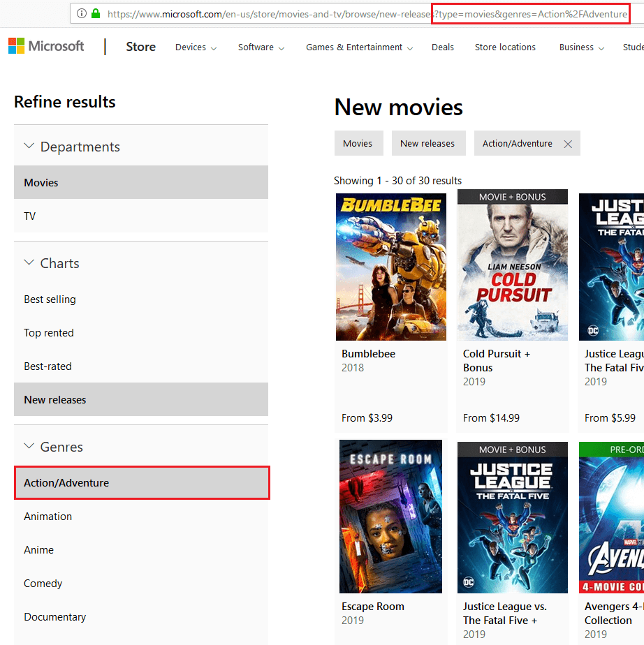Click the site information icon in address bar
The image size is (644, 645).
(x=82, y=13)
